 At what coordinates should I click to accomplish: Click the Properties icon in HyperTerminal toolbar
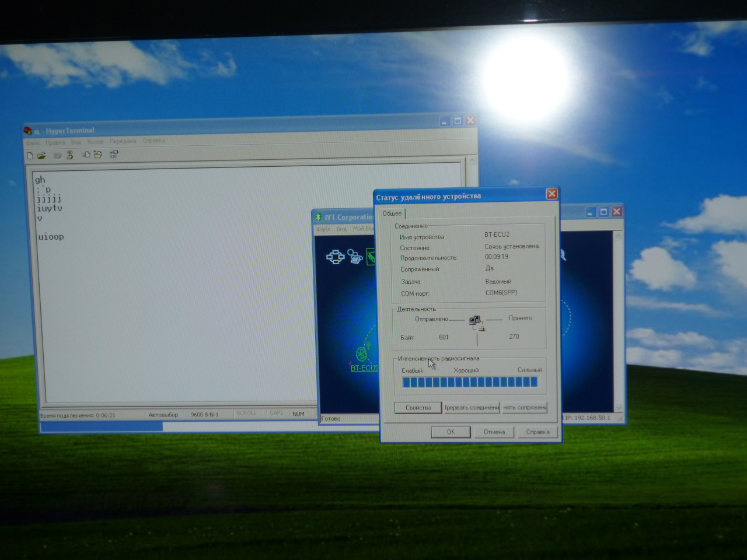point(114,155)
